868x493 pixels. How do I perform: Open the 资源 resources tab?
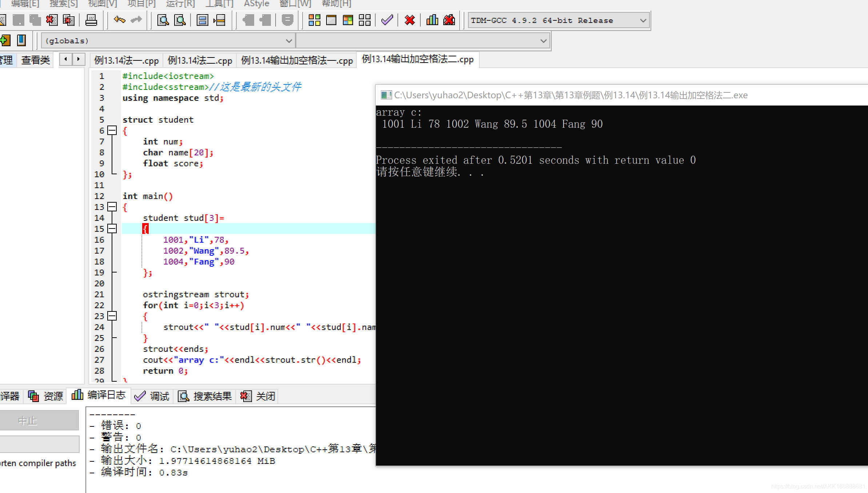pyautogui.click(x=46, y=396)
